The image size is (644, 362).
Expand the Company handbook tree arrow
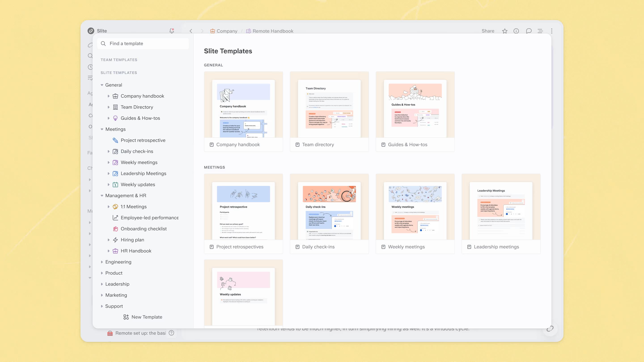108,96
